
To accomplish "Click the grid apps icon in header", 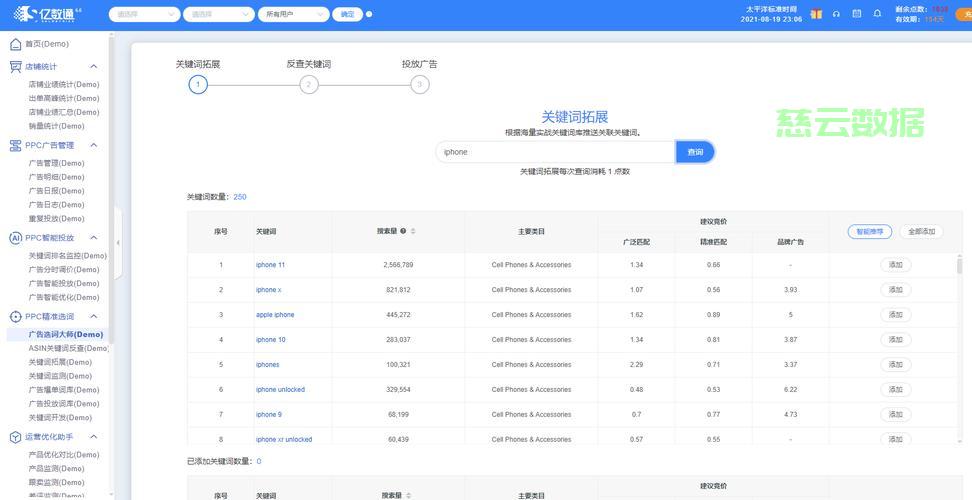I will pyautogui.click(x=857, y=14).
